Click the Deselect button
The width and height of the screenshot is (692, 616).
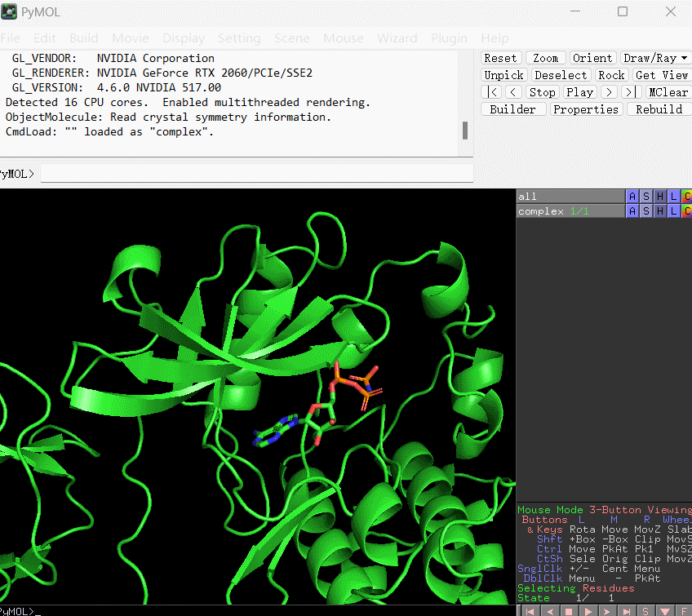(x=561, y=74)
